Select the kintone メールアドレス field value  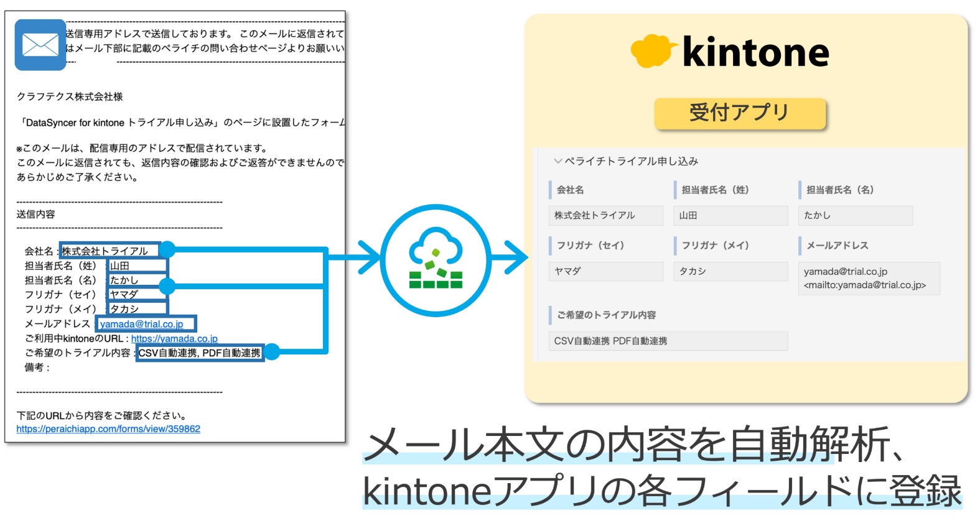point(869,278)
